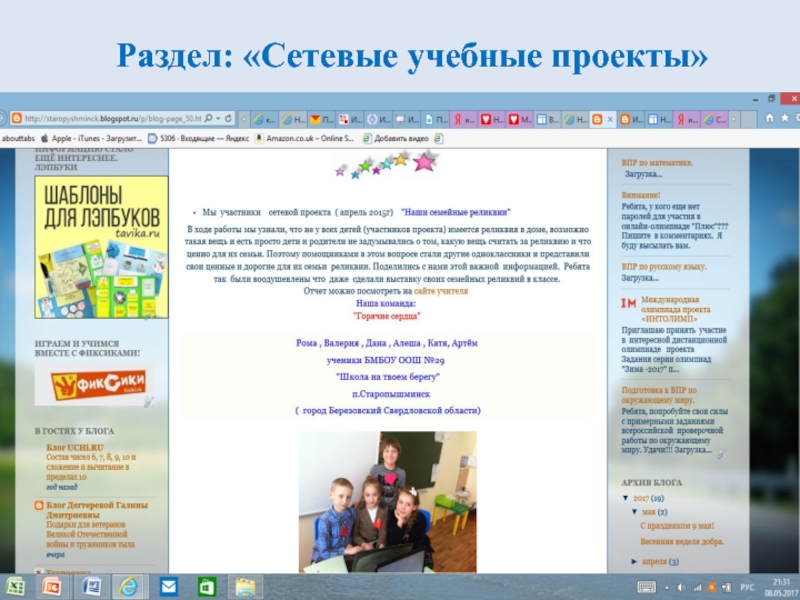
Task: Open 'Международная олимпиада проекта «ИНТОЛИМП»' link
Action: click(x=676, y=309)
